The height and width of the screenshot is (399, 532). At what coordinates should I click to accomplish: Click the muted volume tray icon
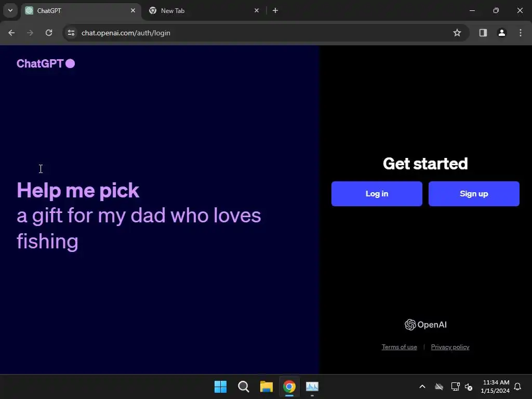469,387
